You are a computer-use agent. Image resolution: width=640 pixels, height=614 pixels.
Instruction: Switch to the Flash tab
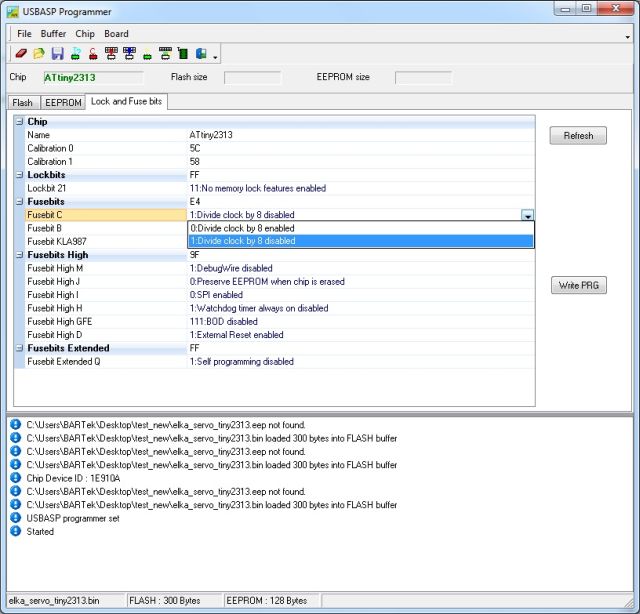(22, 102)
